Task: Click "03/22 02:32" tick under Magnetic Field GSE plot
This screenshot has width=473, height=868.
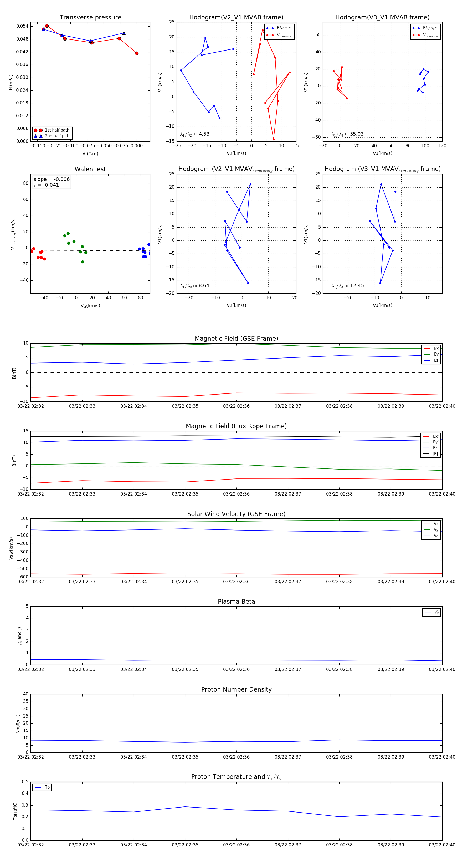Action: point(31,406)
